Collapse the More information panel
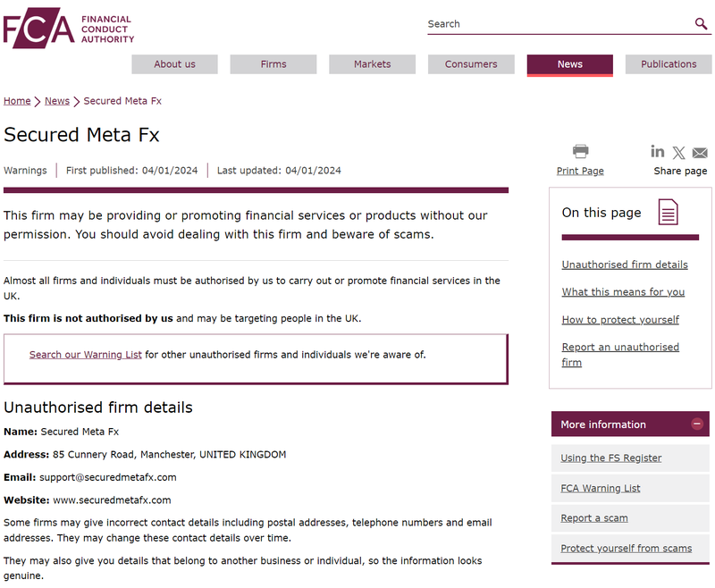The image size is (715, 588). [698, 424]
